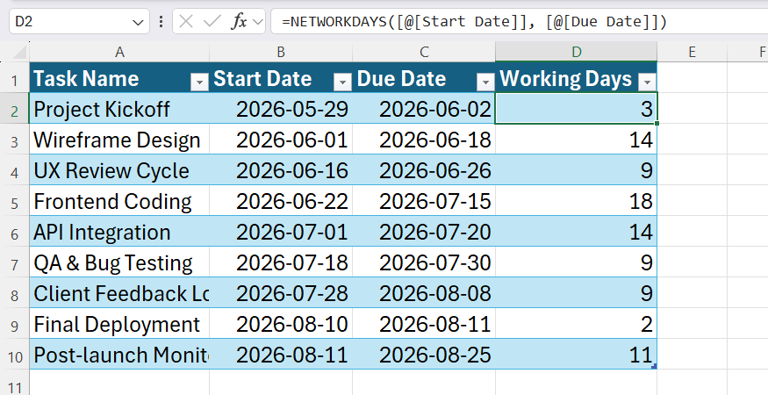The image size is (768, 395).
Task: Select column D header
Action: pos(576,52)
